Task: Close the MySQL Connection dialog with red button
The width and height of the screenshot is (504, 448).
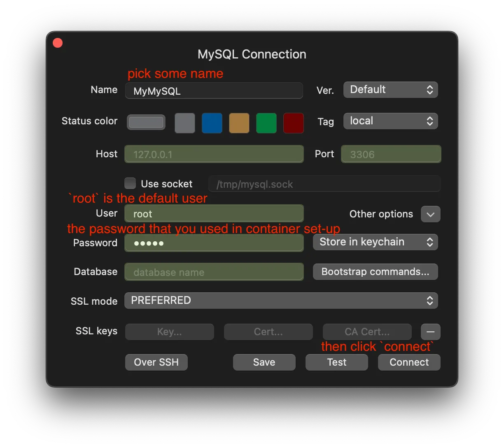Action: click(58, 43)
